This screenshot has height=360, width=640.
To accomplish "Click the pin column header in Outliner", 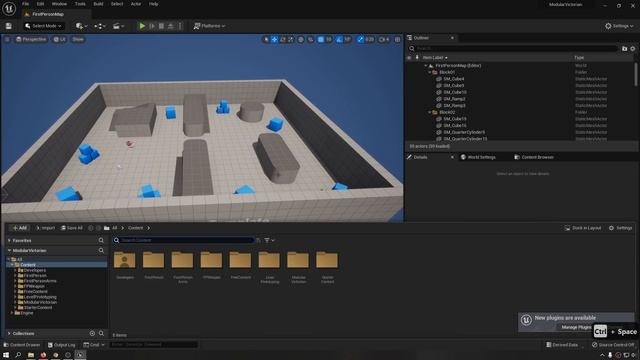I will (x=417, y=58).
